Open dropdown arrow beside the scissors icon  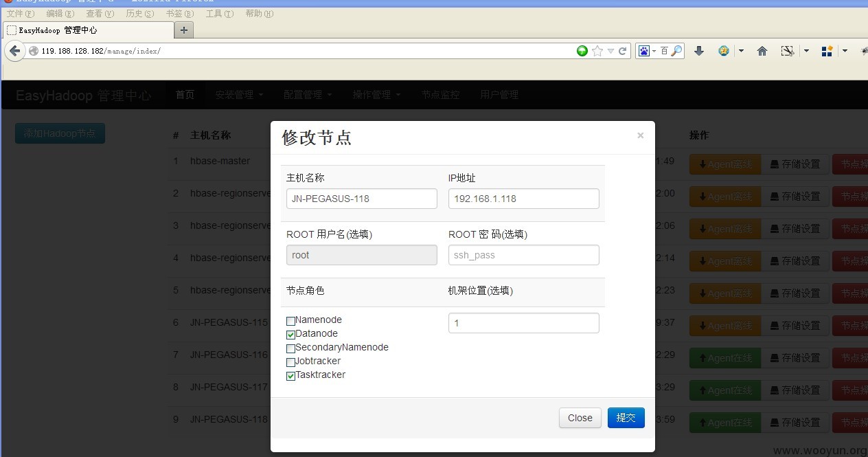pos(806,51)
